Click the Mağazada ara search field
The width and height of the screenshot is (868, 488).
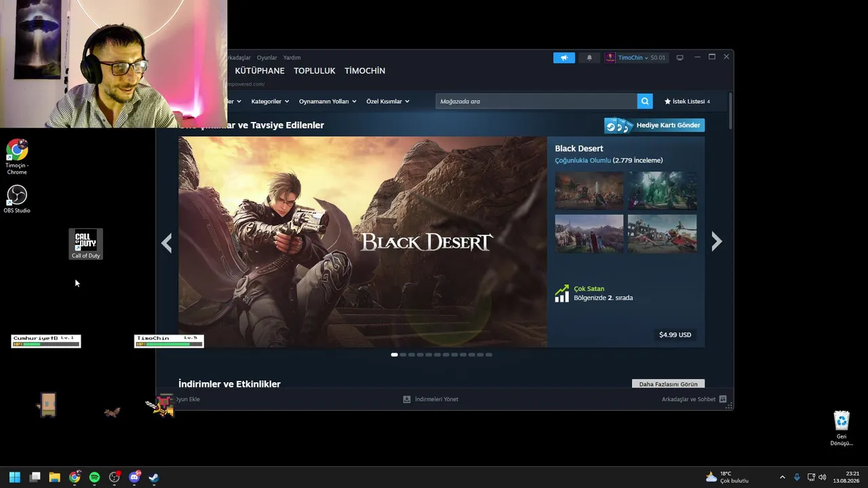536,102
